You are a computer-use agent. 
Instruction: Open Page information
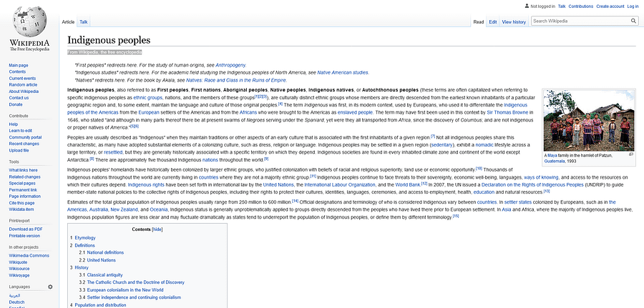[x=24, y=197]
